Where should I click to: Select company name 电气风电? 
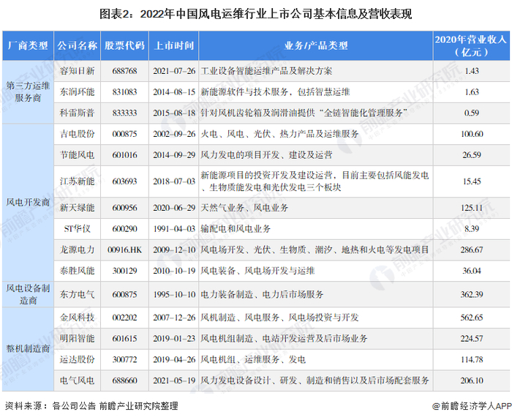[77, 380]
